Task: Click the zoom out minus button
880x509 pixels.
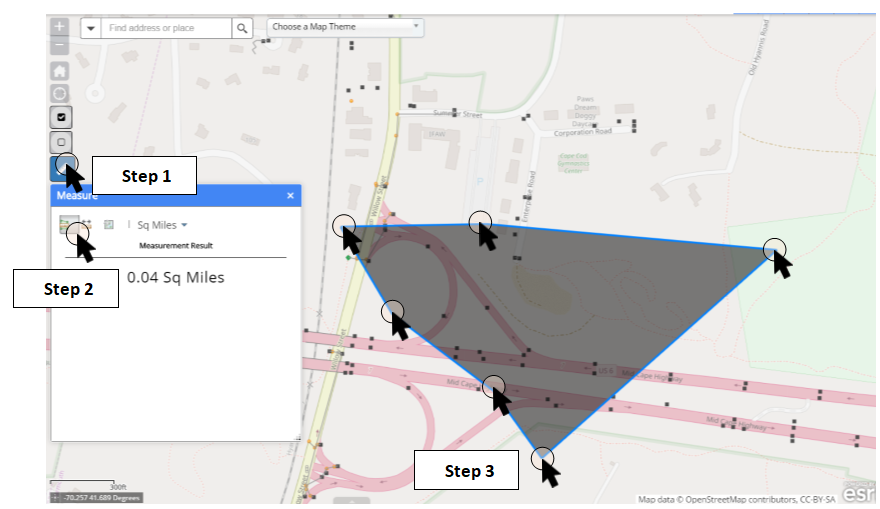Action: [60, 45]
